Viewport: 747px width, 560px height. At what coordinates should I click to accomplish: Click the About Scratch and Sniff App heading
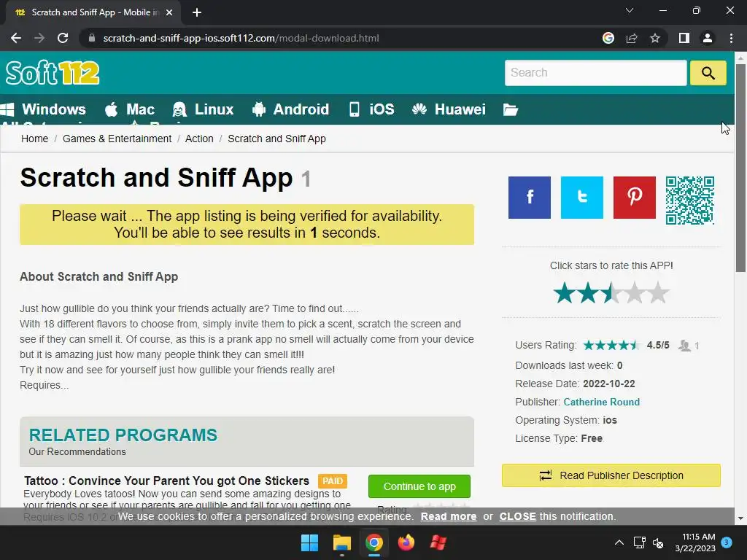pos(99,276)
